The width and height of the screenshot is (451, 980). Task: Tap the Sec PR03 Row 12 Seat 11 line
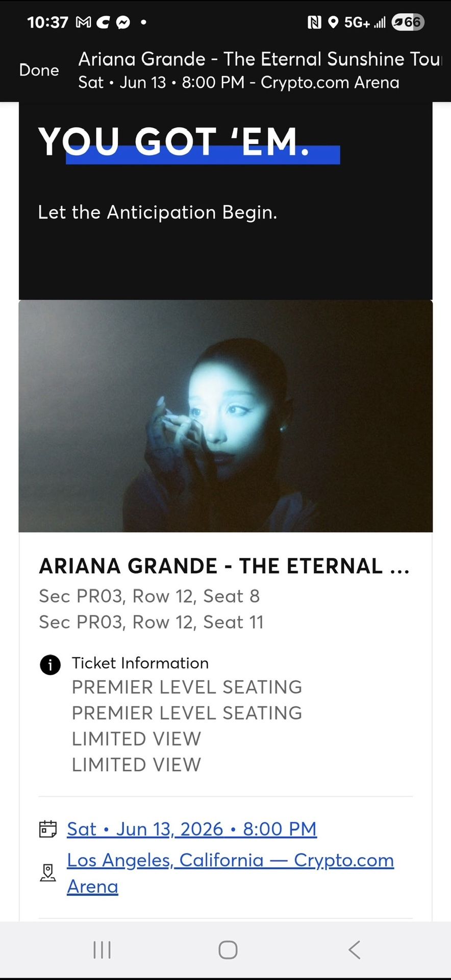[152, 622]
